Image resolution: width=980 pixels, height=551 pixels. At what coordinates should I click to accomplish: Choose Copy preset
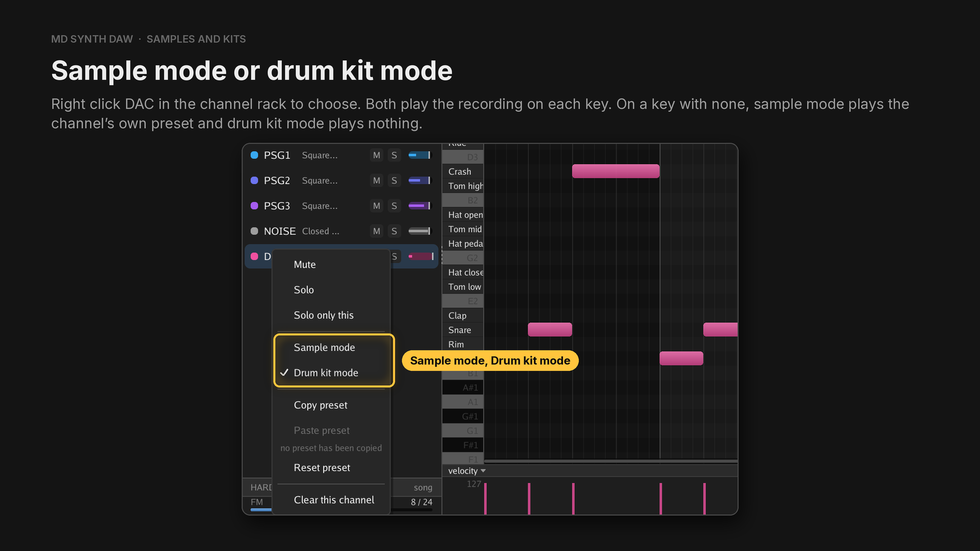pos(332,405)
